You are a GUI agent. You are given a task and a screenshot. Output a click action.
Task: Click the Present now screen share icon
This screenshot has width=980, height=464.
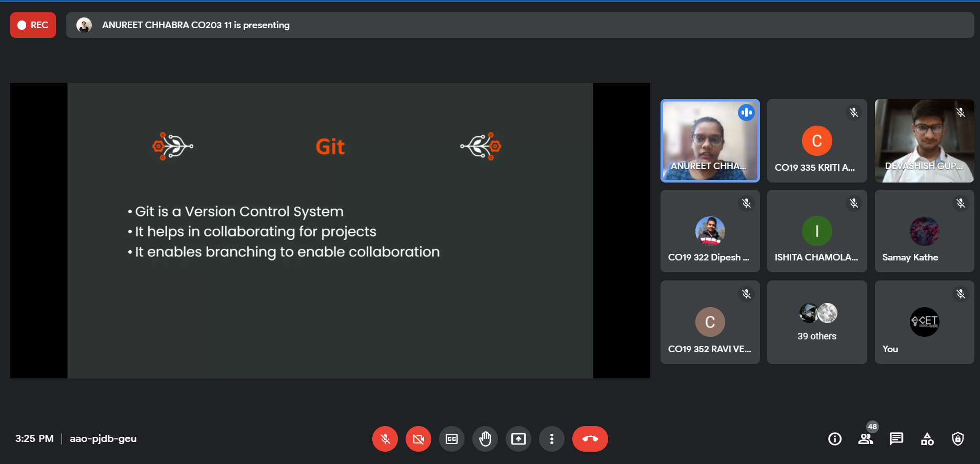pyautogui.click(x=518, y=439)
